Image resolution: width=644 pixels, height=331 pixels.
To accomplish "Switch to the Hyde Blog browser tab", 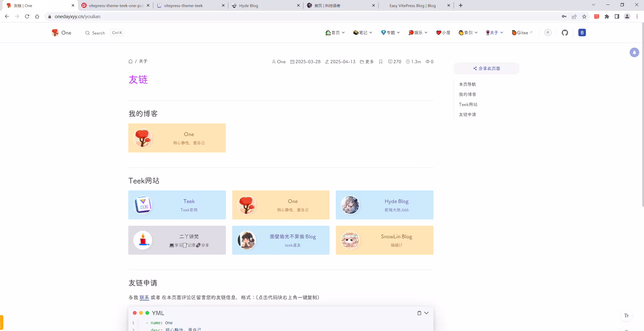I will point(265,6).
